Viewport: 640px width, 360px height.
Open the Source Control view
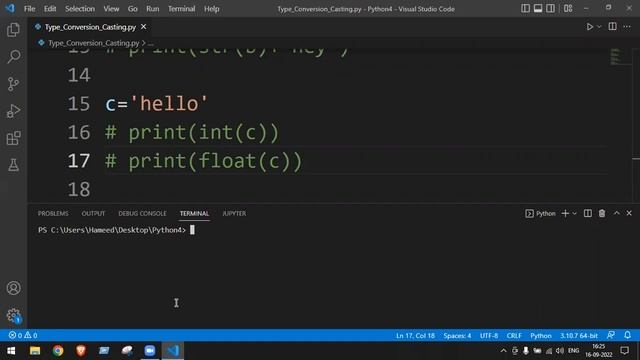point(13,84)
